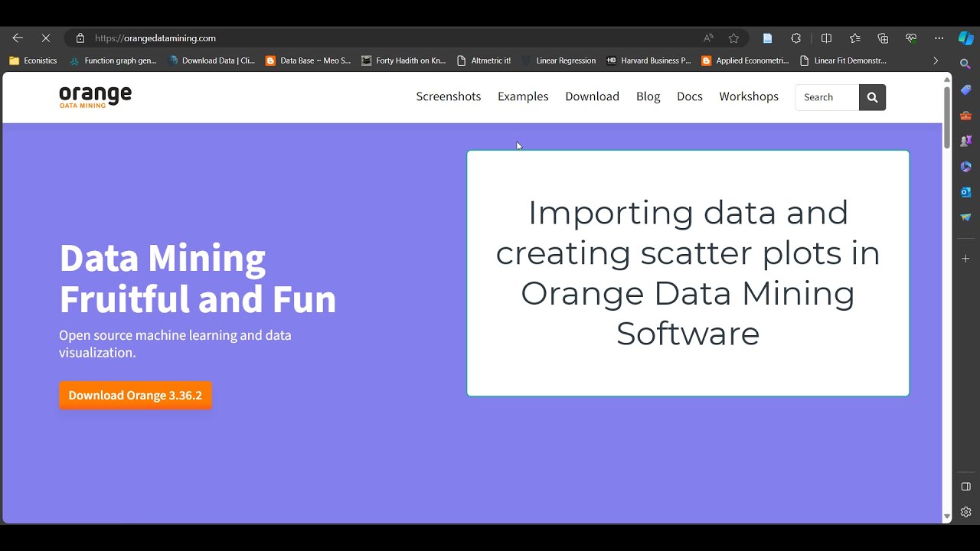Go back with the browser back arrow

coord(18,38)
